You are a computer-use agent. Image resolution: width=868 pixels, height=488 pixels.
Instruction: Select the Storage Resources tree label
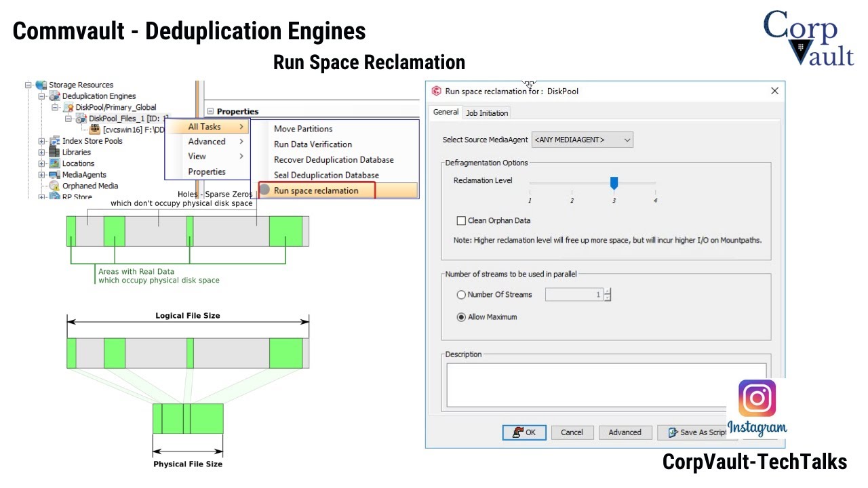[x=81, y=85]
